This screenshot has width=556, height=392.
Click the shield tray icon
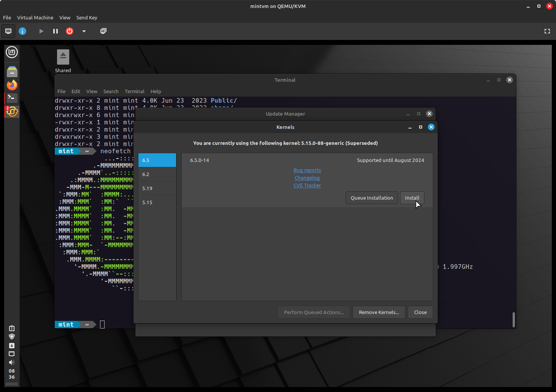(12, 336)
